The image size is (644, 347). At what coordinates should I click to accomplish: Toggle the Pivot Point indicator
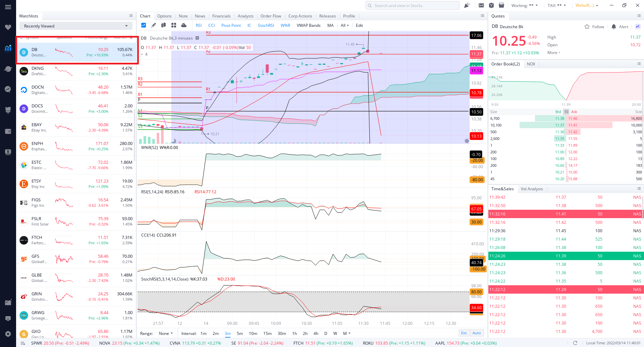(x=231, y=25)
